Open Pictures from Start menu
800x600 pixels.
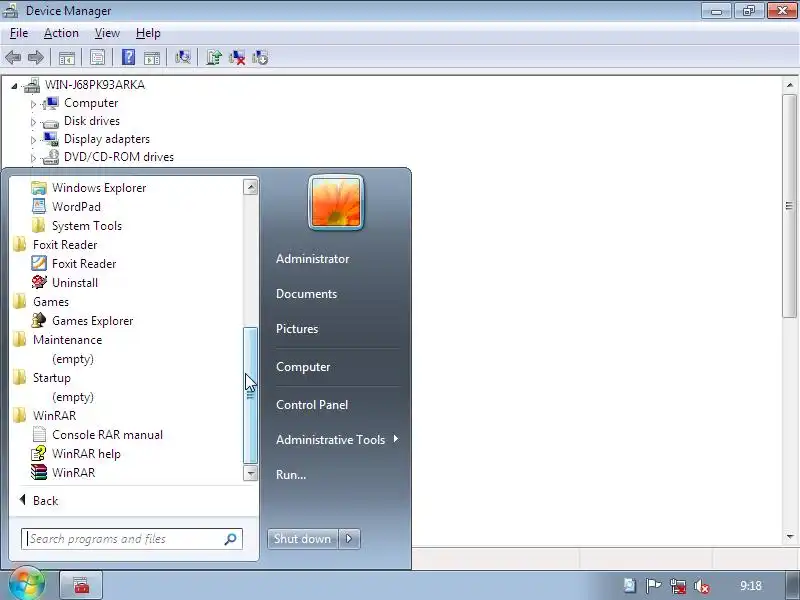click(297, 329)
